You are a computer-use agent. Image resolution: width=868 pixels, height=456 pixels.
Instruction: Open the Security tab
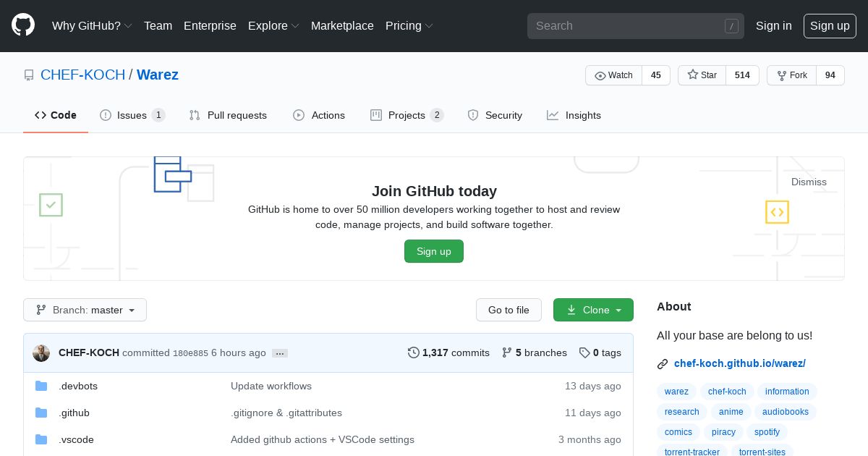coord(495,115)
